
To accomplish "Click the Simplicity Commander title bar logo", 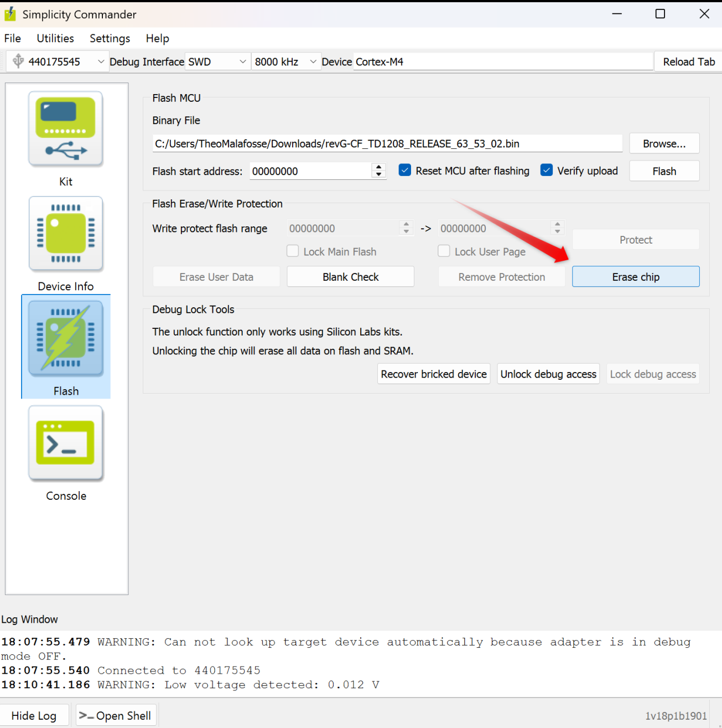I will click(10, 14).
